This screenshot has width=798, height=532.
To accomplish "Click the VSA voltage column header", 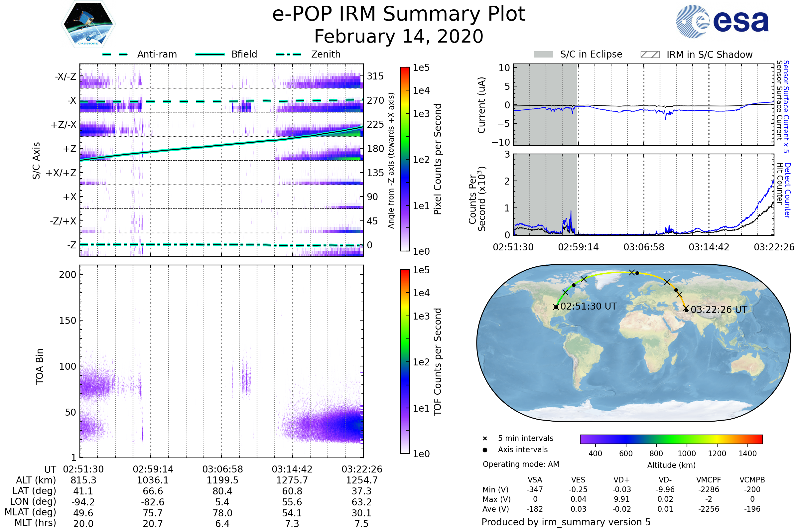I will pos(535,480).
